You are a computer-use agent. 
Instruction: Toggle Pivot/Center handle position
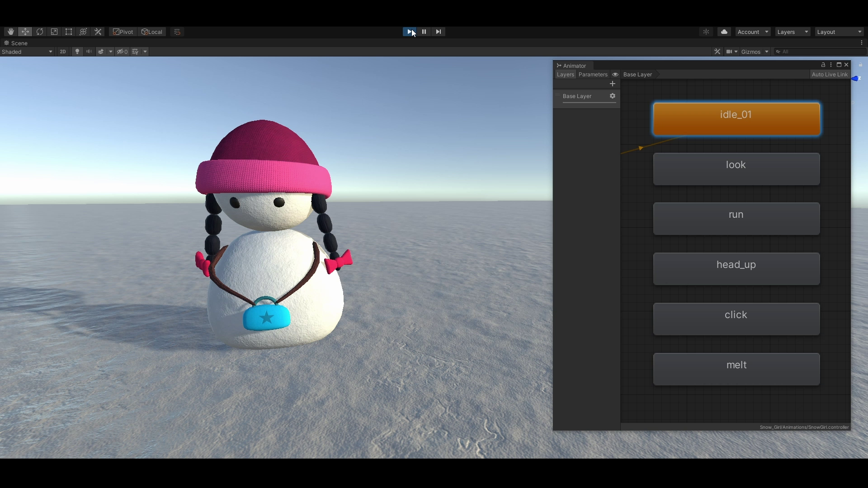123,32
